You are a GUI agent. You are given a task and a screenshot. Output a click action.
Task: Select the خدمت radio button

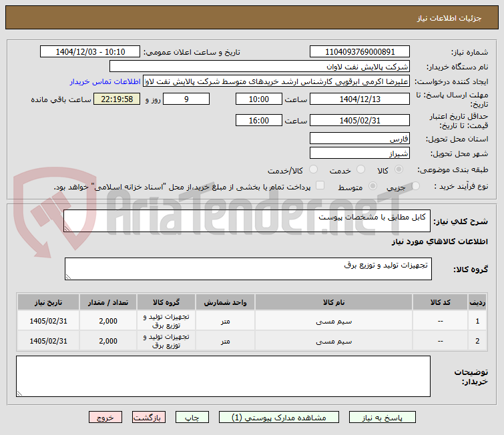pyautogui.click(x=361, y=169)
